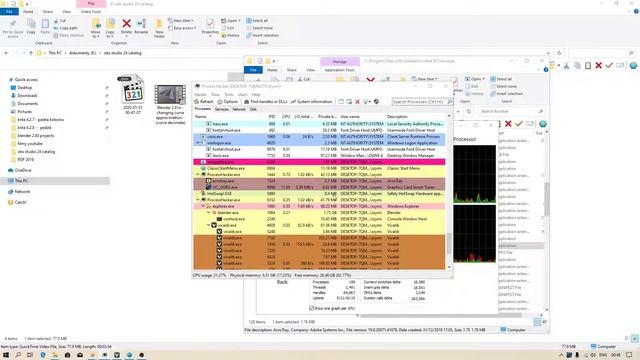Open Easy access dropdown in main Explorer
This screenshot has height=360, width=640.
pos(182,28)
